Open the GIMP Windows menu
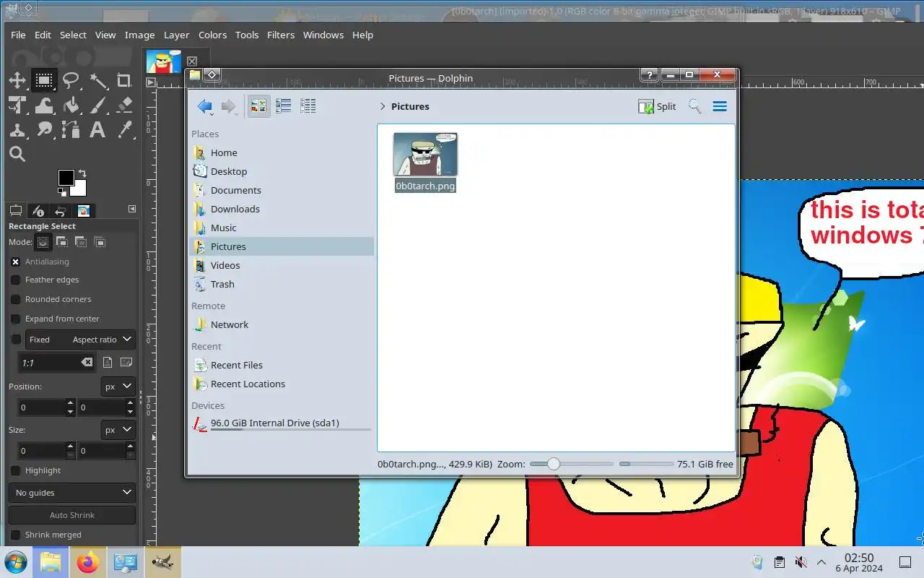The image size is (924, 578). 323,35
